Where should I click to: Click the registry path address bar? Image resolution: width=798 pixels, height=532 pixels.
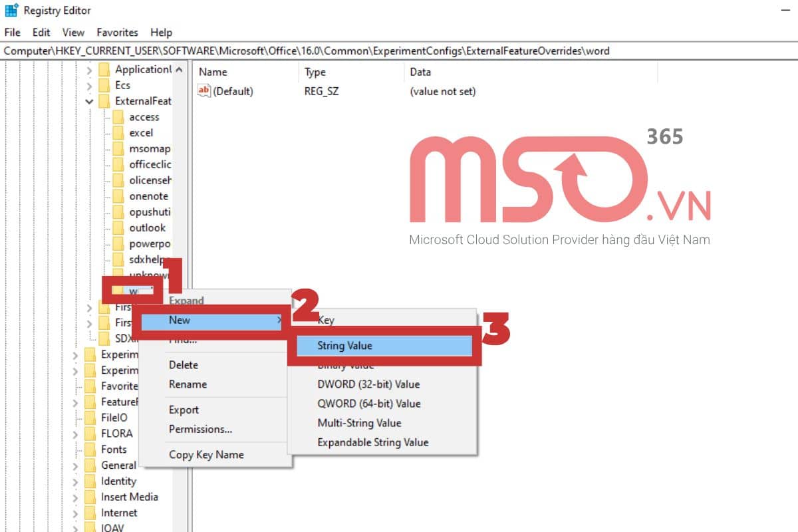coord(399,51)
